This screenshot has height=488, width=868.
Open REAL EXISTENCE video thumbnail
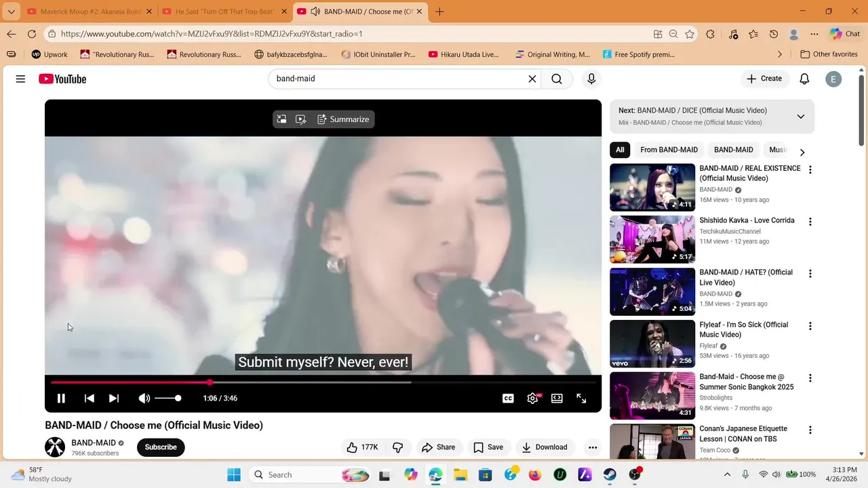click(x=652, y=187)
